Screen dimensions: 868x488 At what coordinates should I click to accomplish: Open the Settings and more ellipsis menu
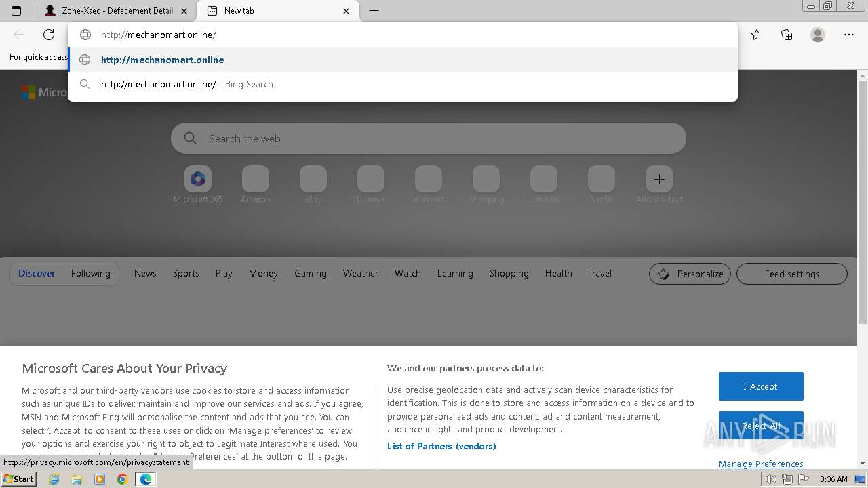pos(849,35)
